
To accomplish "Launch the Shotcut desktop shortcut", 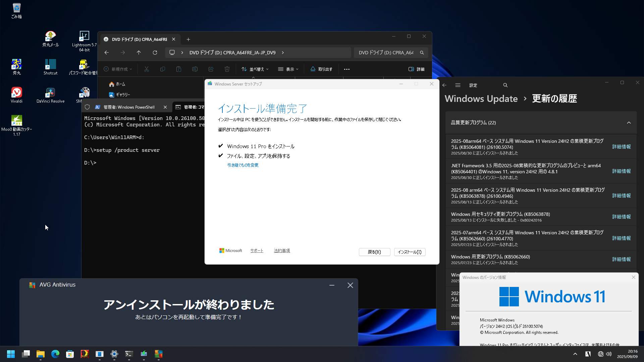I will [x=50, y=67].
